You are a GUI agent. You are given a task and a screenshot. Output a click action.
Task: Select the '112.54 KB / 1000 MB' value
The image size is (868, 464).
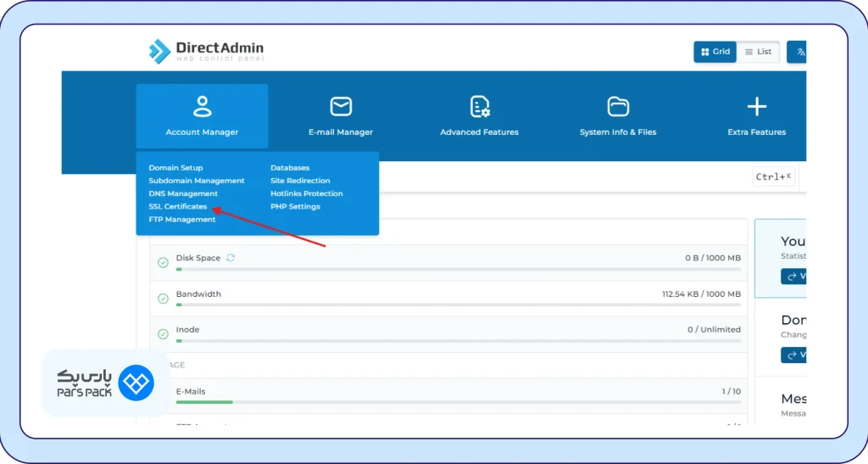[x=701, y=294]
